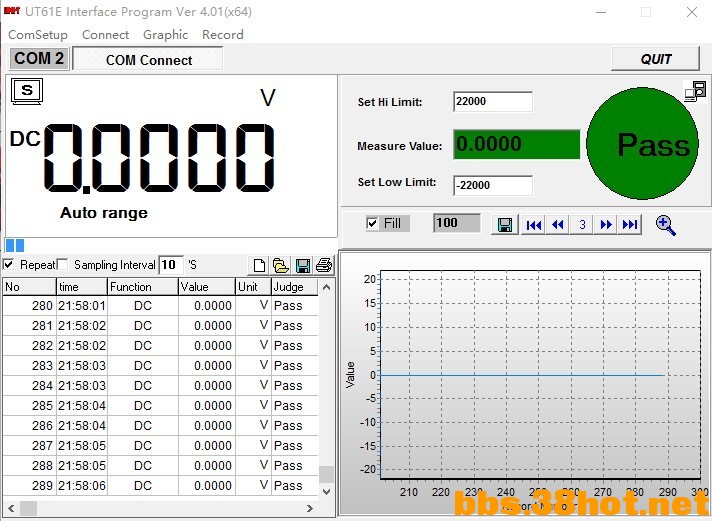Click the time column header
This screenshot has width=712, height=521.
[x=82, y=287]
